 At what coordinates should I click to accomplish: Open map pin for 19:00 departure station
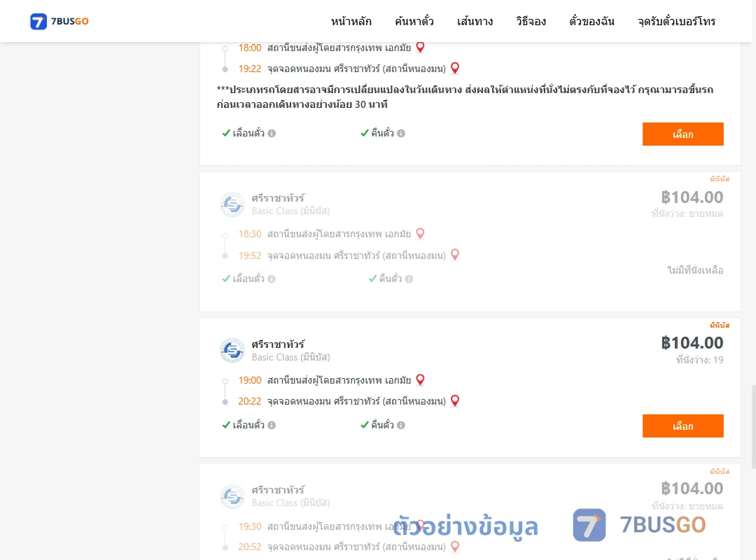(x=421, y=379)
